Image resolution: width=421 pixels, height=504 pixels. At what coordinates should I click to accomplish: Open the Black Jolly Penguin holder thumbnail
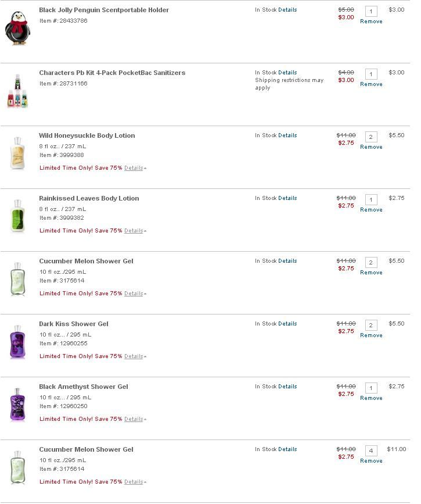point(17,28)
